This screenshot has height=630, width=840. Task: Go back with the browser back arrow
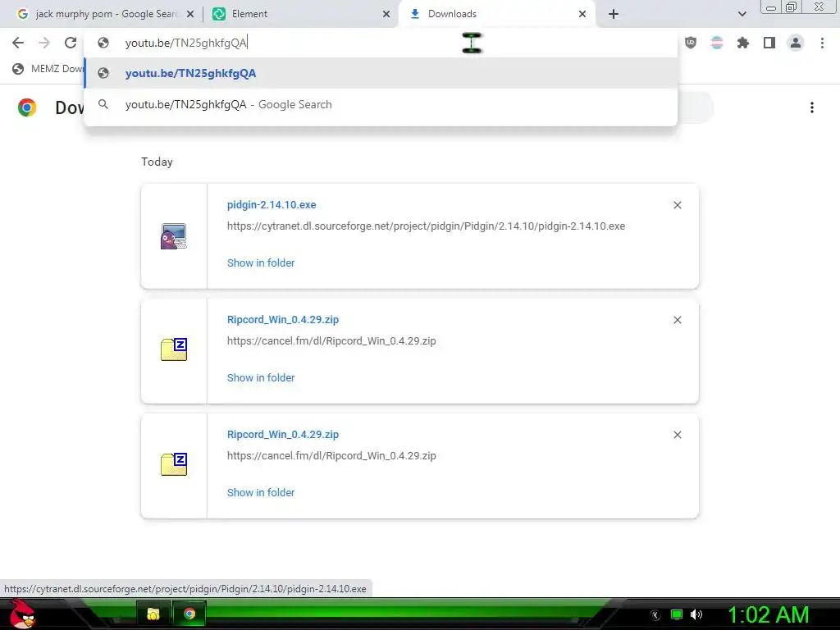click(18, 43)
